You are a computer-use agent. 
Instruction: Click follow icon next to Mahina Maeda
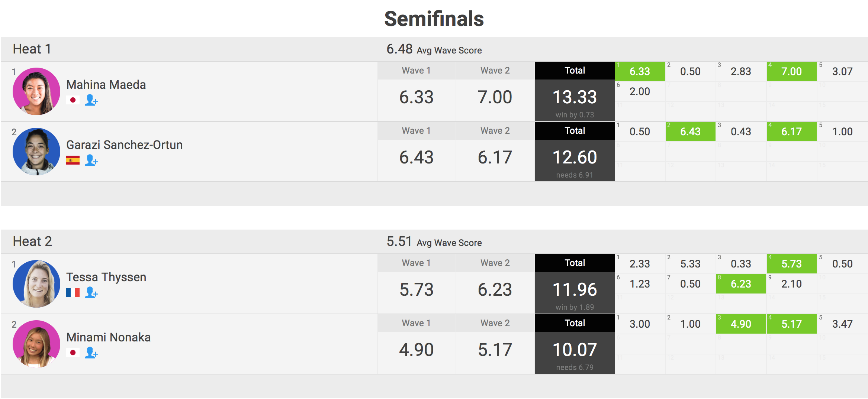click(x=91, y=100)
